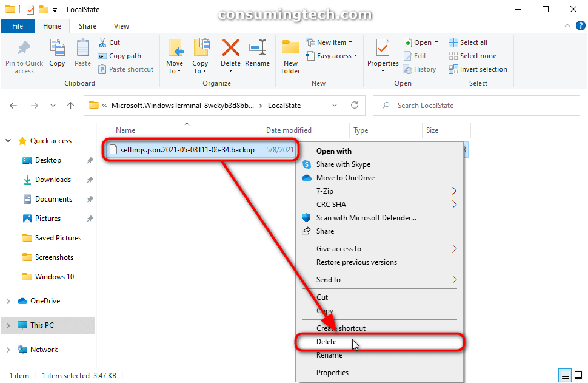Image resolution: width=588 pixels, height=383 pixels.
Task: Delete using the red X ribbon icon
Action: (x=230, y=55)
